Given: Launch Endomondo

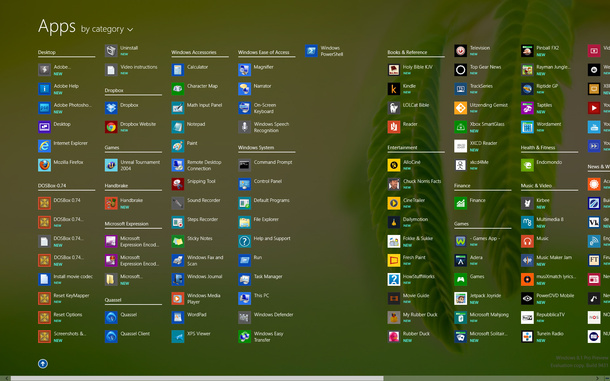Looking at the screenshot, I should pos(542,165).
